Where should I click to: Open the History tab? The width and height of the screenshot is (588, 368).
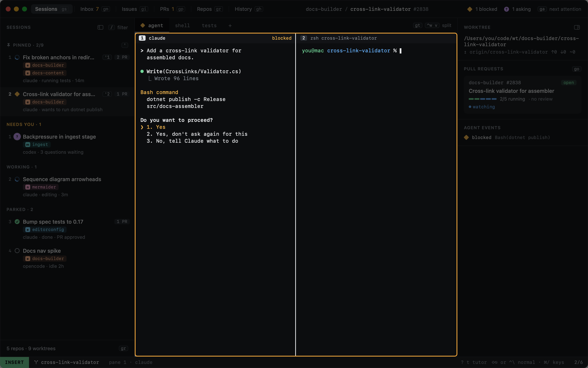click(248, 9)
